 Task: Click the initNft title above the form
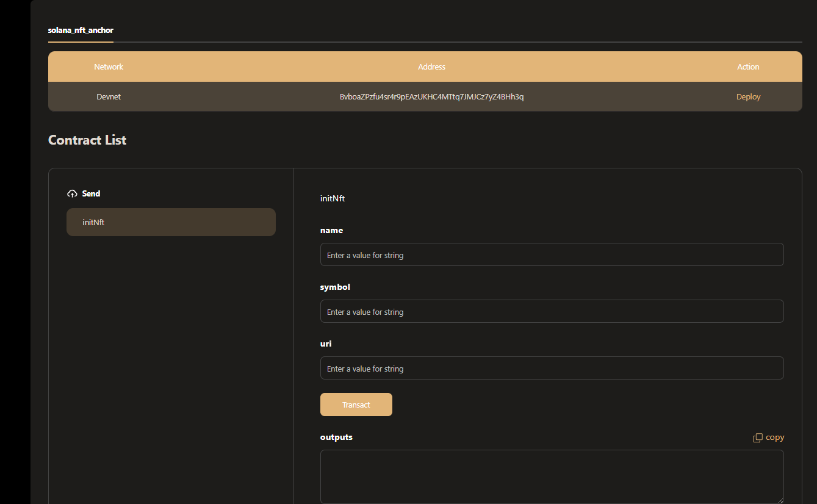click(333, 198)
